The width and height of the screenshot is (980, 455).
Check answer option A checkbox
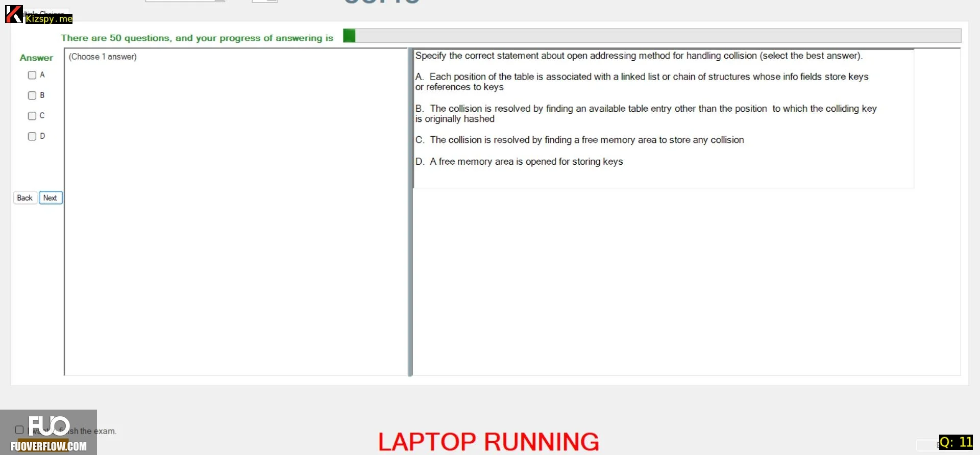click(x=32, y=75)
